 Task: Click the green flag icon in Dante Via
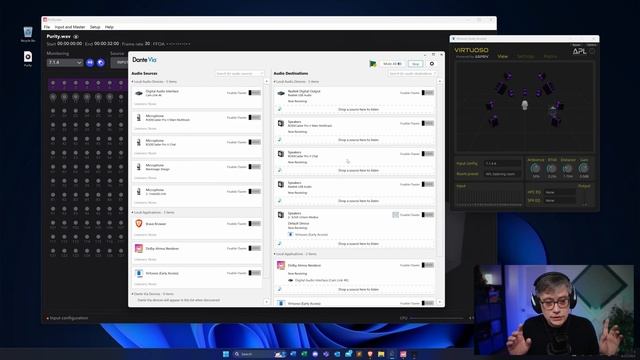tap(373, 64)
